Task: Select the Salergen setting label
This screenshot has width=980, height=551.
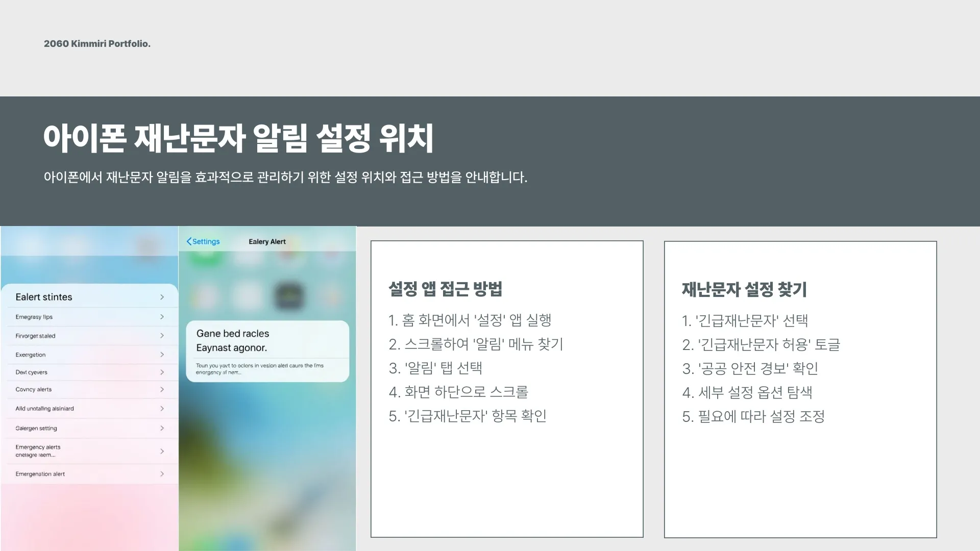Action: [x=36, y=428]
